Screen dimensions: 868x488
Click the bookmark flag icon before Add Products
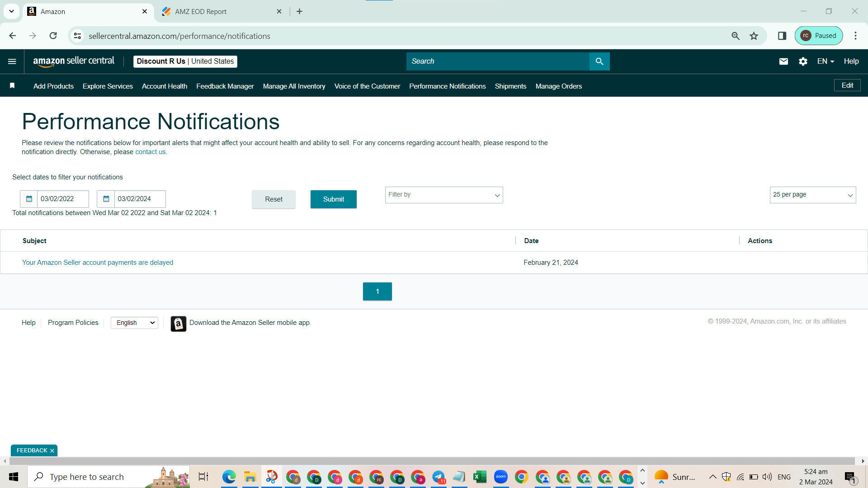tap(13, 86)
